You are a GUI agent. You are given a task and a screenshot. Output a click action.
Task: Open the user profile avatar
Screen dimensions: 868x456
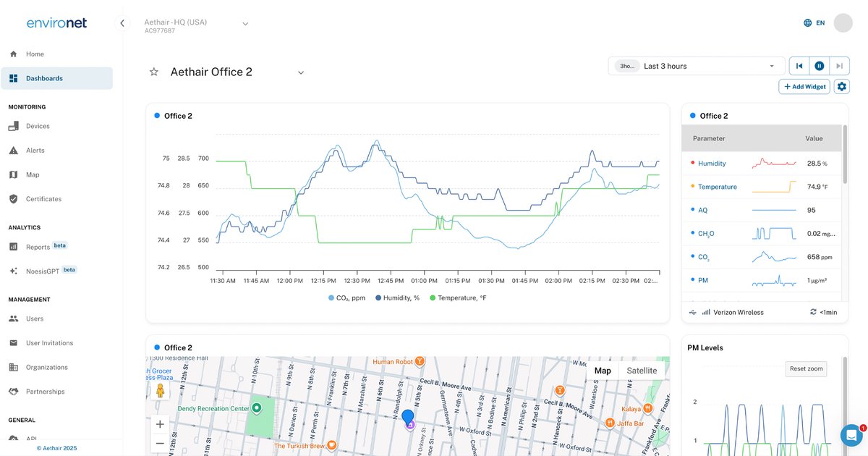[843, 23]
